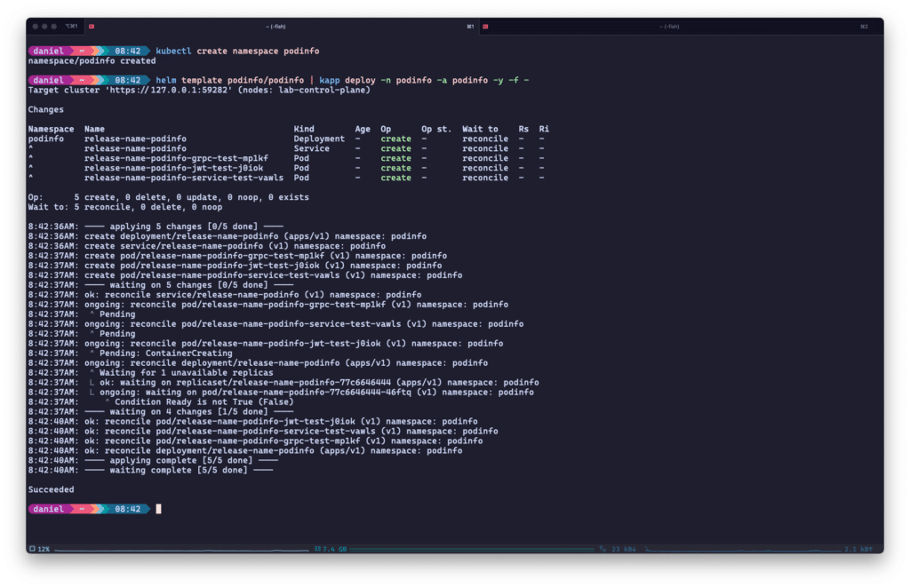This screenshot has width=910, height=588.
Task: Click the memory icon beside 7.4 GB
Action: click(x=317, y=549)
